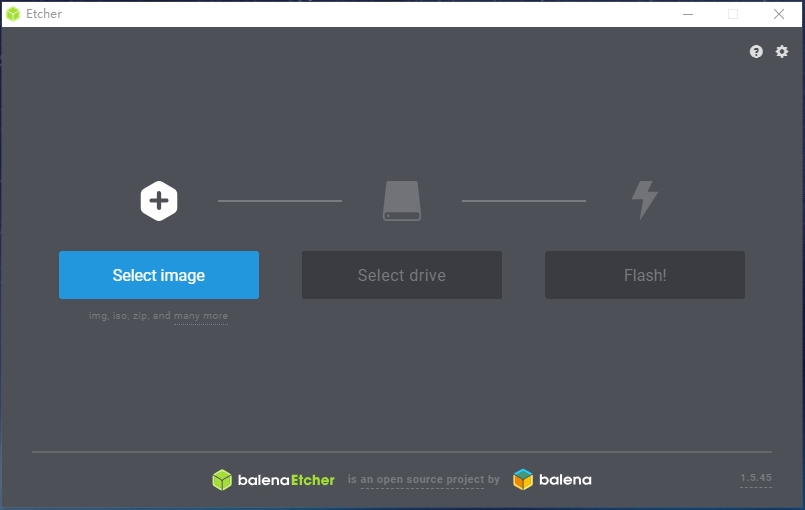
Task: Choose the blue Select image button
Action: (159, 275)
